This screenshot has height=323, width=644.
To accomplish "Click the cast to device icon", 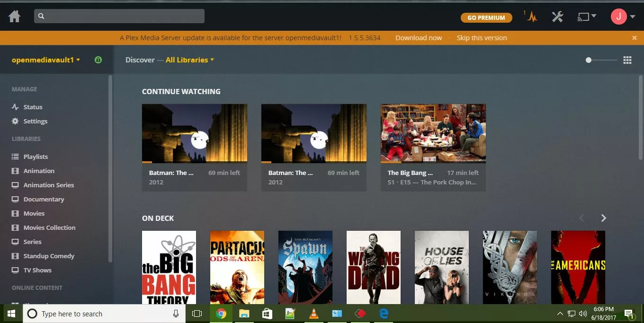I will (584, 16).
